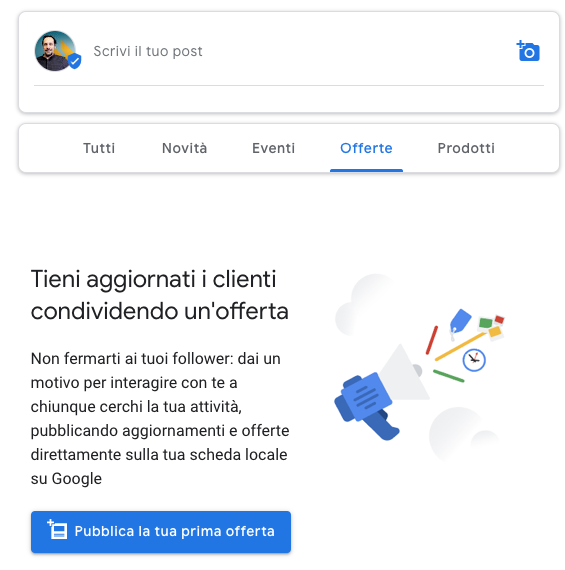This screenshot has height=570, width=565.
Task: Click the add photo camera icon
Action: tap(528, 51)
